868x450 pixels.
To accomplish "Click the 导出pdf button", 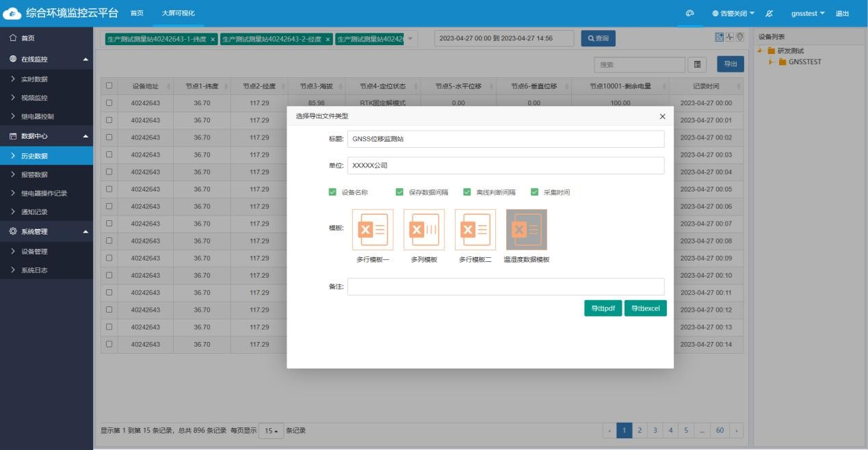I will click(x=603, y=308).
